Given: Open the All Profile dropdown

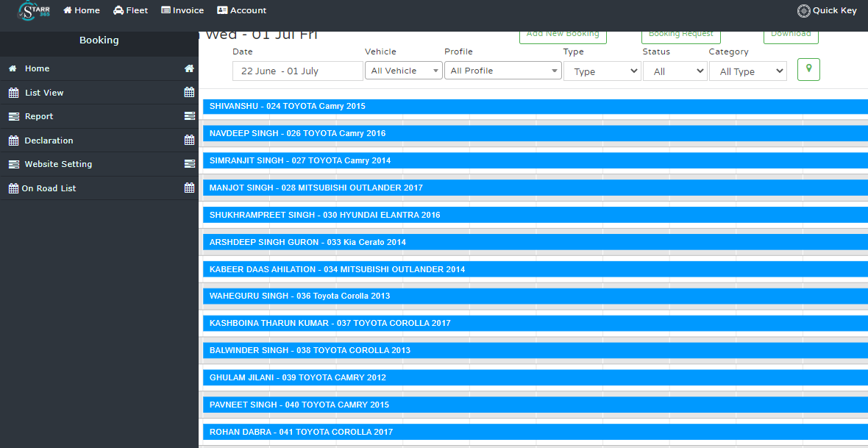Looking at the screenshot, I should [x=503, y=71].
